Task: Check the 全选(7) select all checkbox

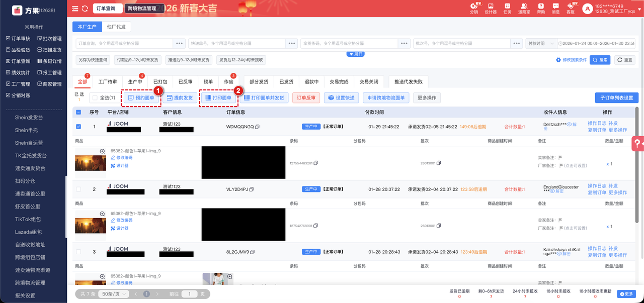Action: [x=94, y=98]
